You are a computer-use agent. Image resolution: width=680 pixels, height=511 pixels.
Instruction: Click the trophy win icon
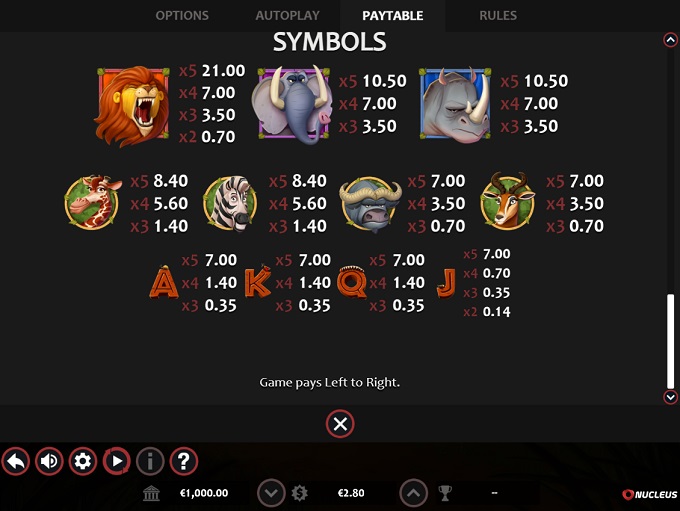pos(445,493)
